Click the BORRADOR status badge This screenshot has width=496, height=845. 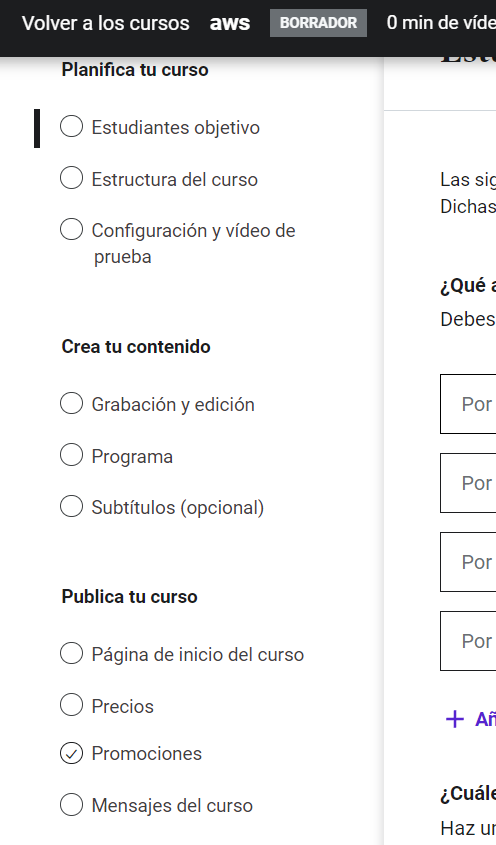(x=318, y=23)
